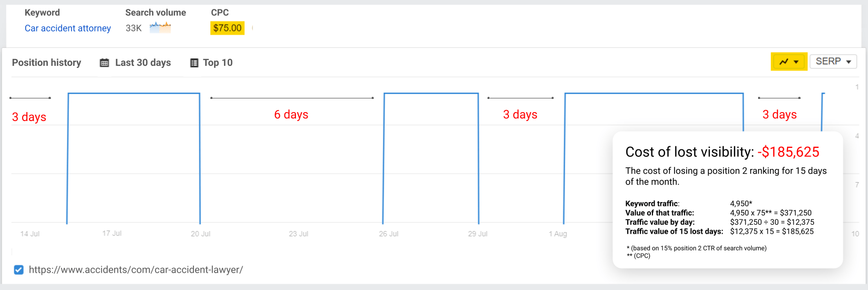Uncheck the accidents car-accident-lawyer URL checkbox
The image size is (868, 290).
point(19,270)
